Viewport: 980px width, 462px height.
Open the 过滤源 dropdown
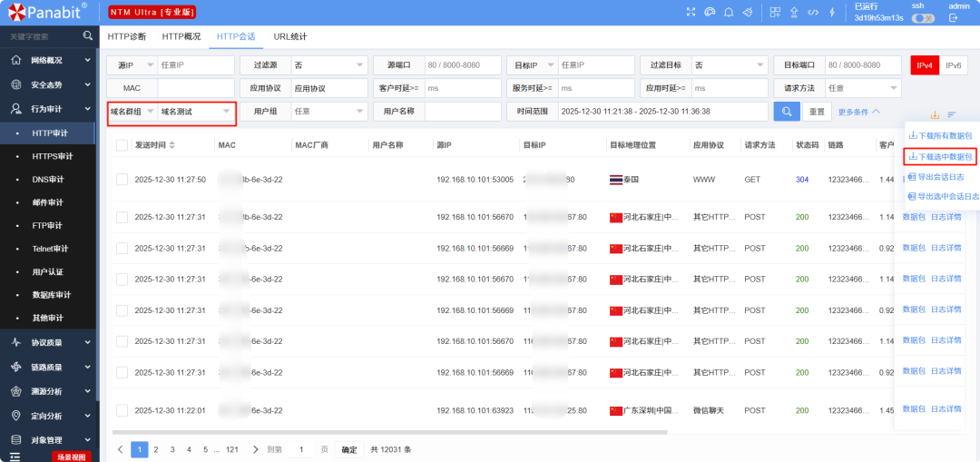tap(329, 65)
